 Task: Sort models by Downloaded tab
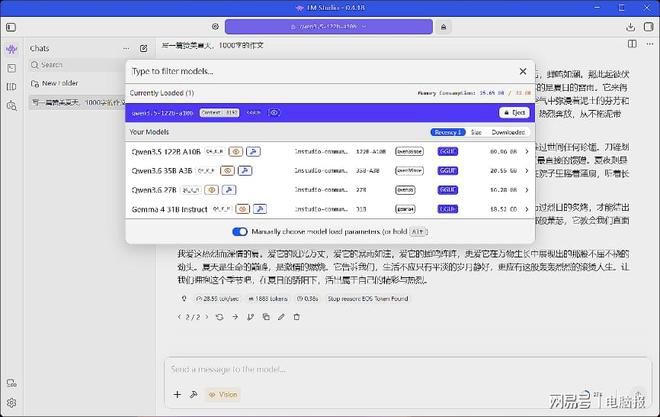tap(508, 132)
